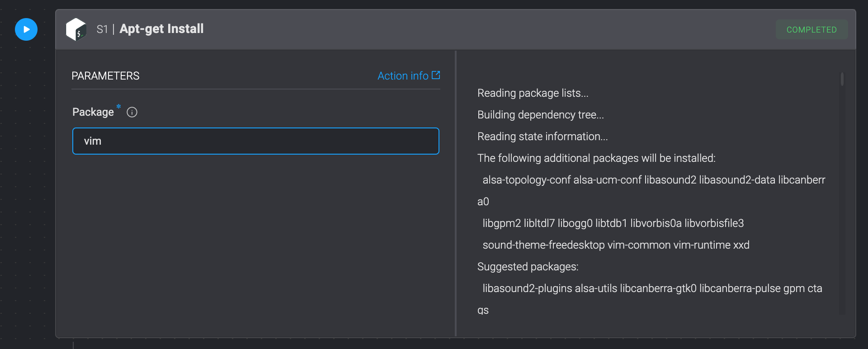Viewport: 868px width, 349px height.
Task: Run the step with the blue play button
Action: pos(26,29)
